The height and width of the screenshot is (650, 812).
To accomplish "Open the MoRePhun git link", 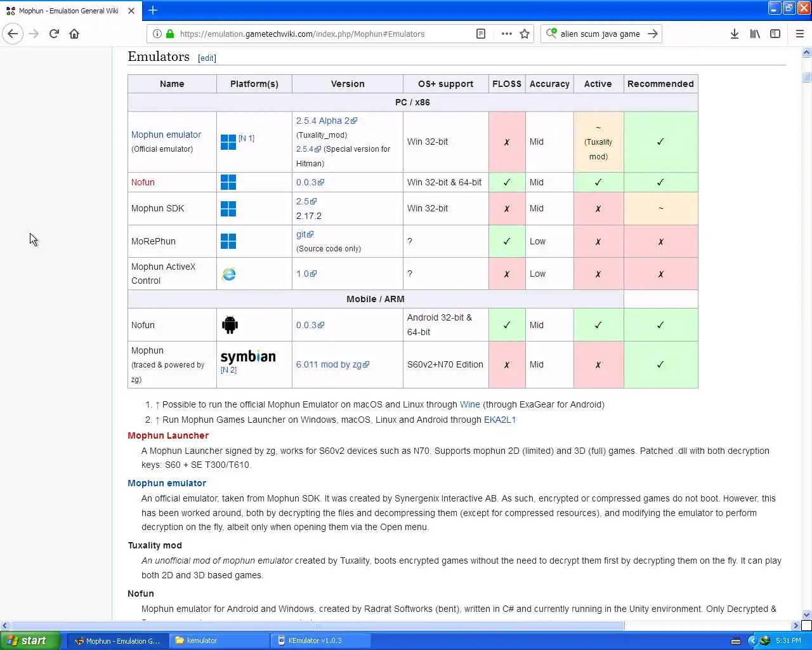I will click(304, 234).
